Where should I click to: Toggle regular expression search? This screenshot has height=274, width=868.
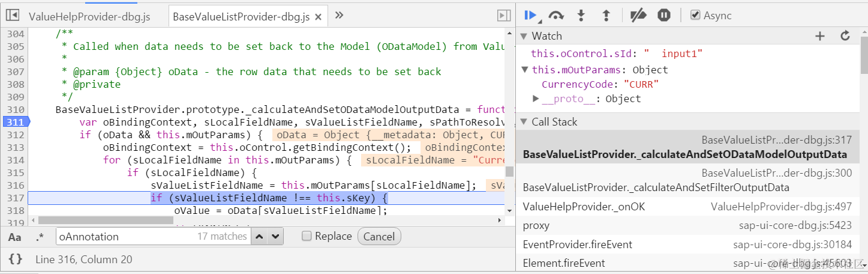tap(40, 237)
